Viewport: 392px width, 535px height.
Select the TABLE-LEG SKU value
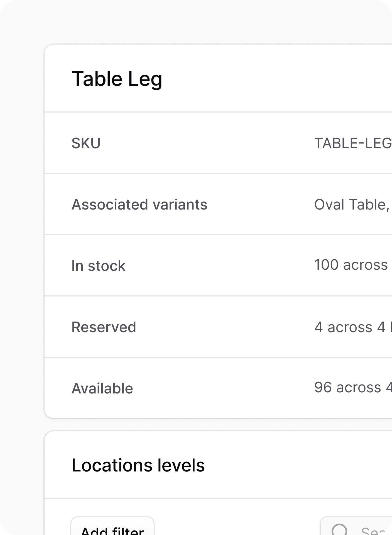coord(353,143)
